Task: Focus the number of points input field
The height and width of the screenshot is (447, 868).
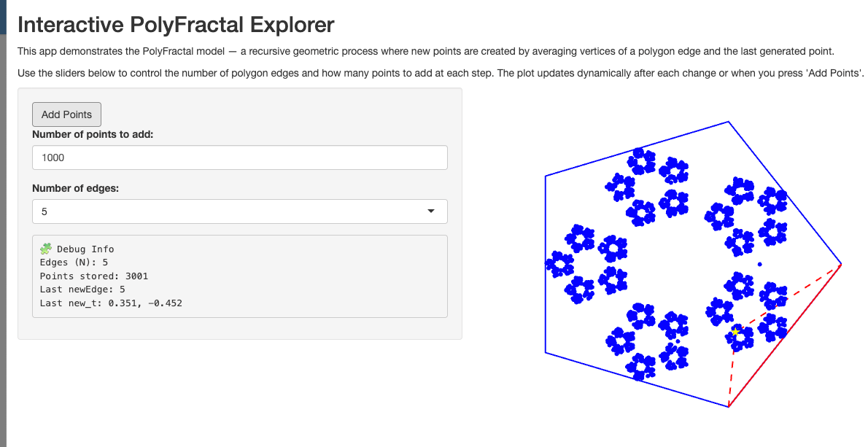Action: tap(239, 158)
